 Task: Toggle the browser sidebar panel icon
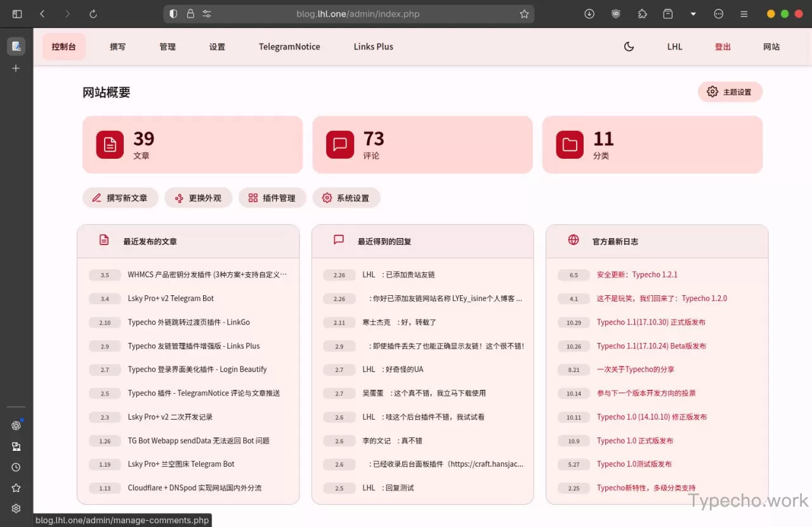click(17, 14)
